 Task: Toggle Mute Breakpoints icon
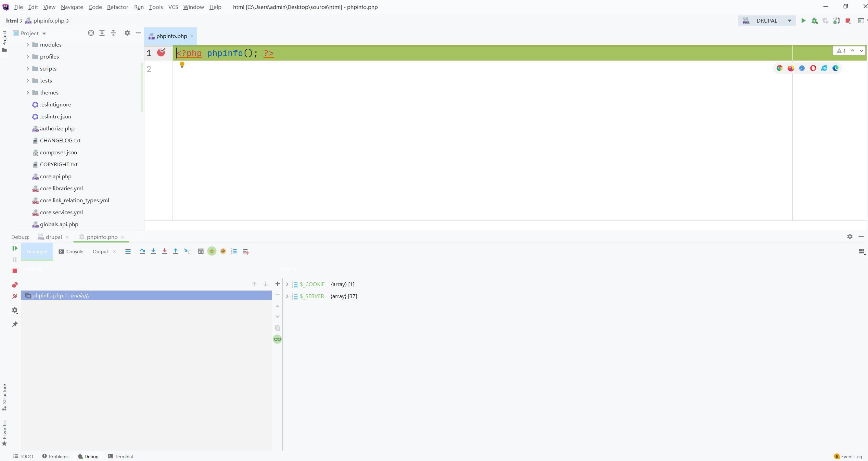pos(15,296)
